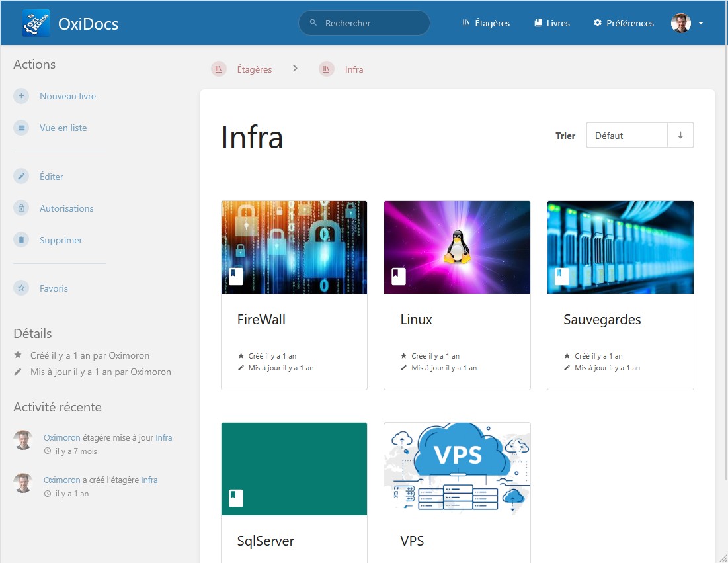Click the book icon on Linux cover
The width and height of the screenshot is (728, 563).
[398, 276]
